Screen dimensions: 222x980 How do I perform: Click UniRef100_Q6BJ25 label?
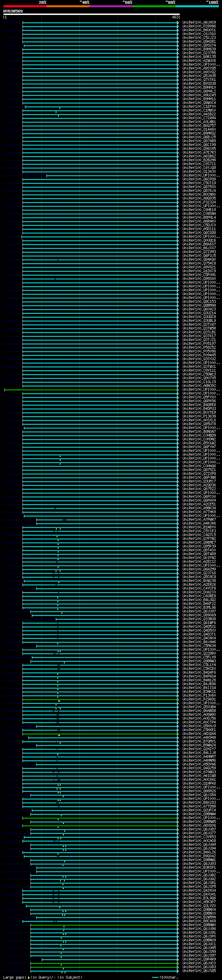coord(199,137)
